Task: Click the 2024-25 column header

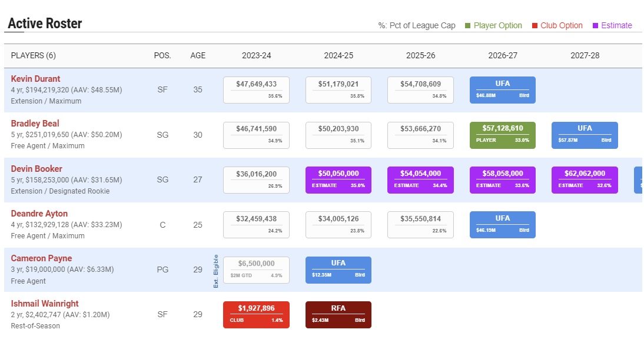Action: [338, 55]
